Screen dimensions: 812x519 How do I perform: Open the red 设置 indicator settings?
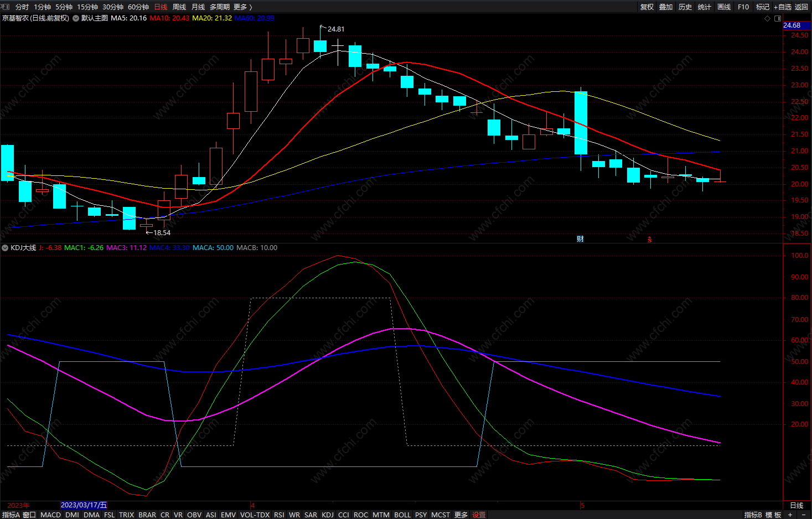479,515
